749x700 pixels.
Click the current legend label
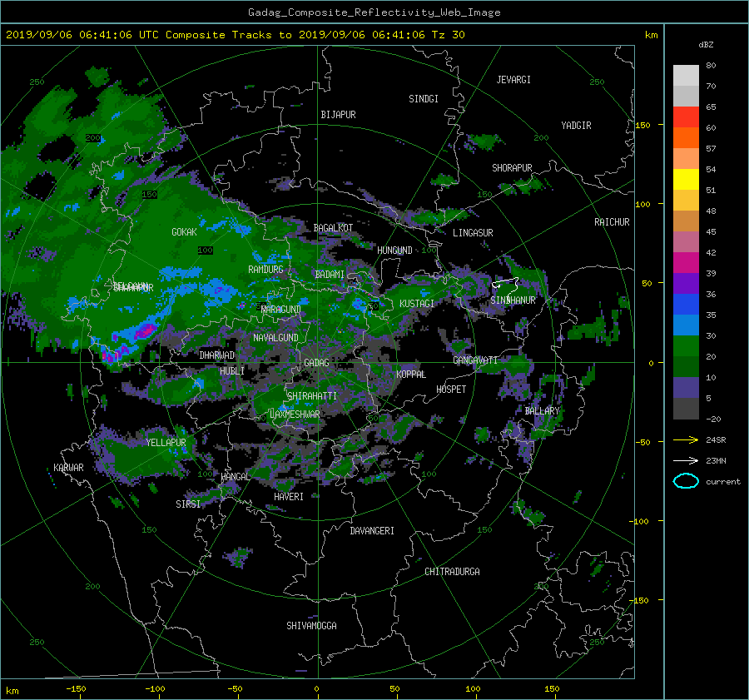coord(722,482)
